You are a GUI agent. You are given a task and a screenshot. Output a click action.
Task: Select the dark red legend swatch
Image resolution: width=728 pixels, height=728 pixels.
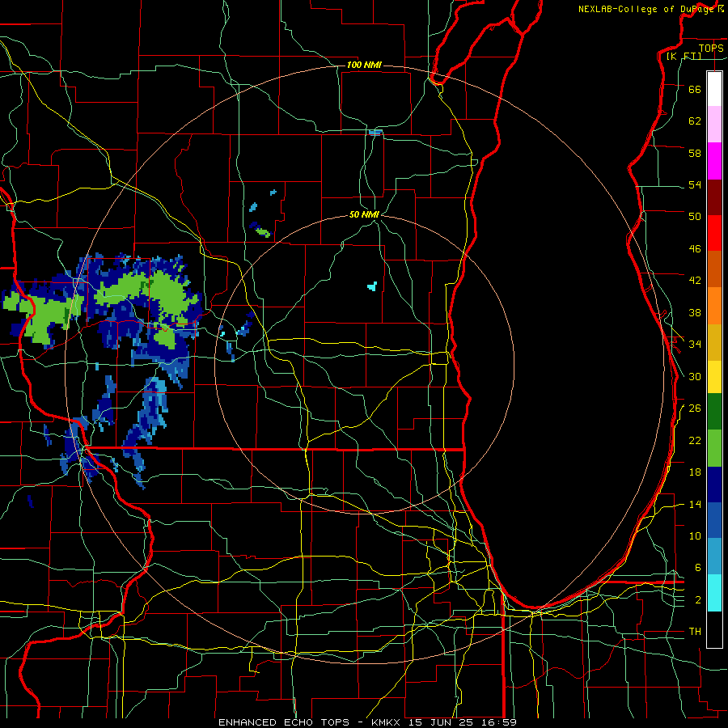coord(714,197)
